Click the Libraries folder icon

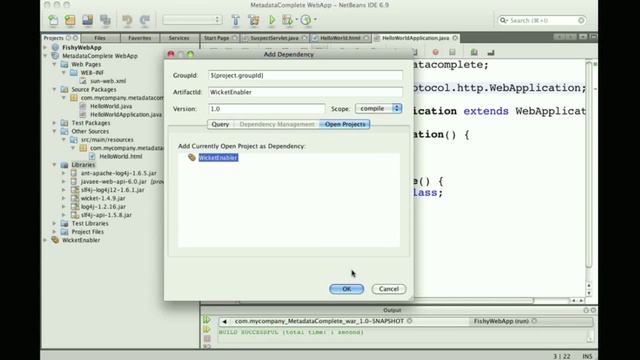click(x=64, y=165)
